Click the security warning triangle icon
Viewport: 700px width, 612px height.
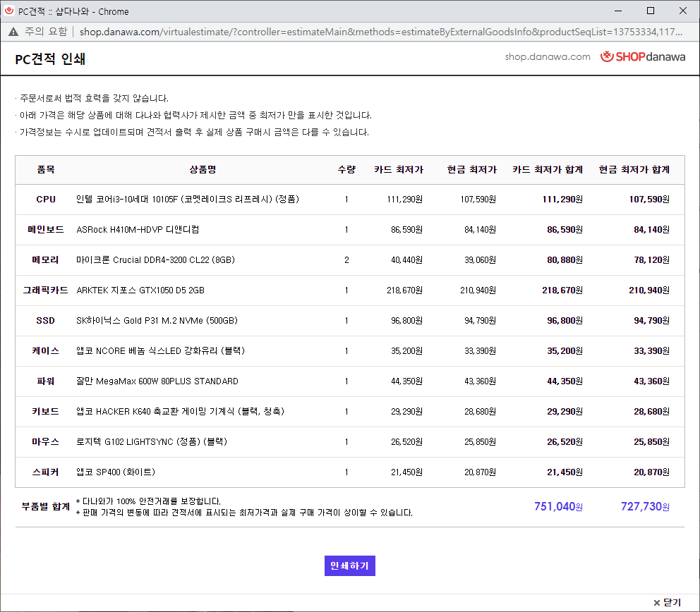tap(13, 32)
